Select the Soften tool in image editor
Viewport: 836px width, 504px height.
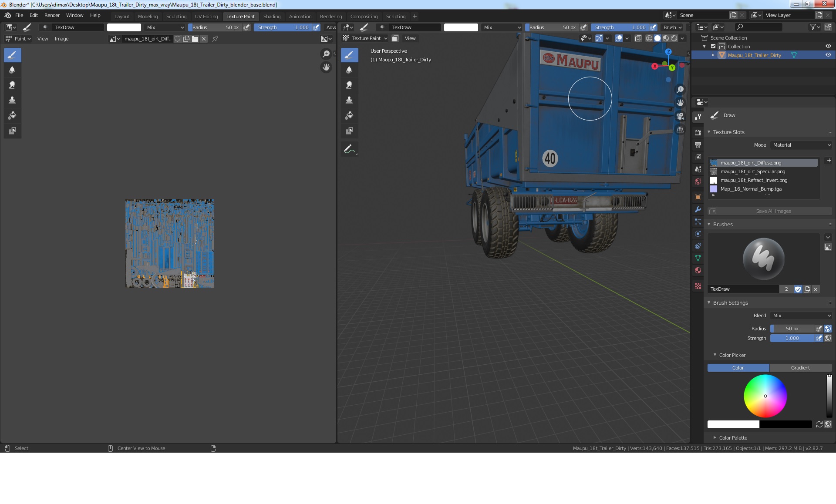12,70
